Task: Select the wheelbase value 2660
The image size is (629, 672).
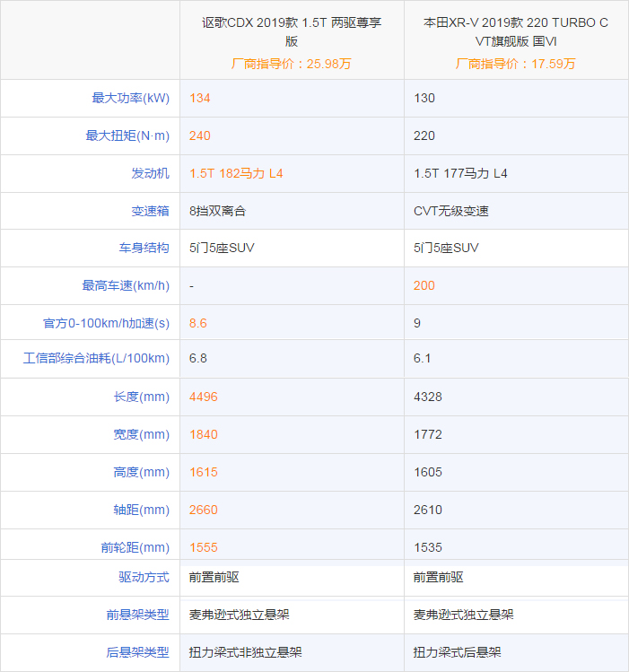Action: pyautogui.click(x=204, y=510)
